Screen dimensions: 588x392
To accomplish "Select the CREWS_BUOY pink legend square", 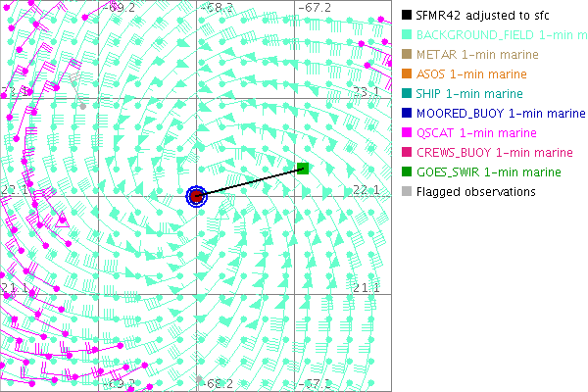I will [x=407, y=152].
